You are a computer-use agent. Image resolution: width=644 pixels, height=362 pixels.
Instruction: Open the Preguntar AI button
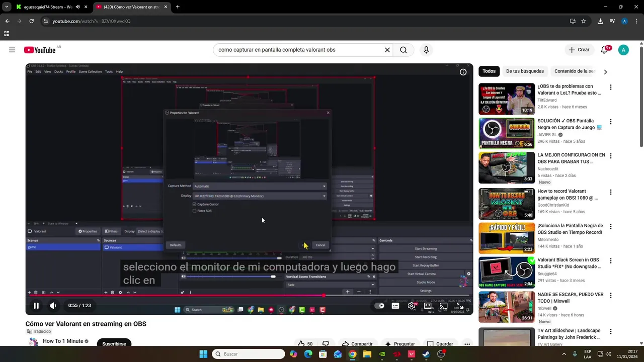[x=400, y=344]
